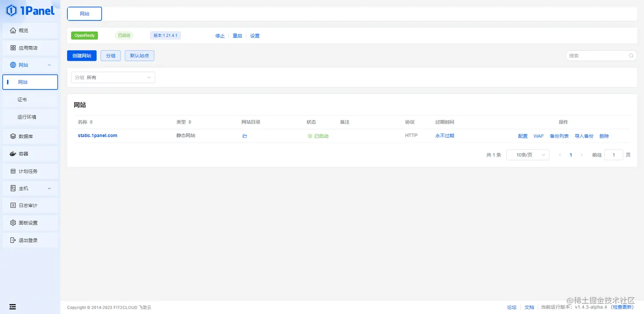Sort table by 类型 column arrows
Viewport: 644px width, 314px height.
pos(190,122)
